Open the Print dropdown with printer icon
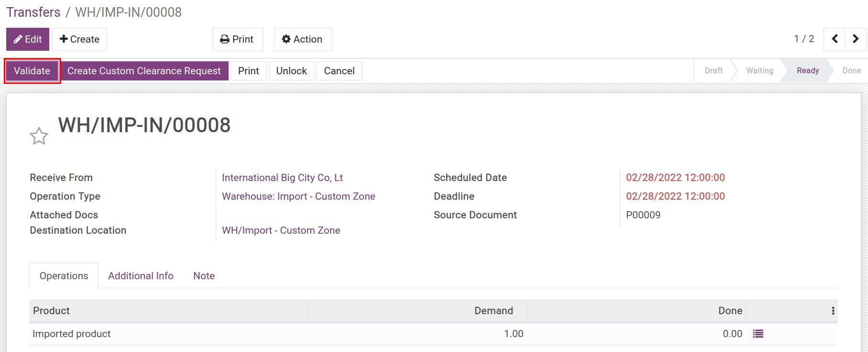 [238, 39]
